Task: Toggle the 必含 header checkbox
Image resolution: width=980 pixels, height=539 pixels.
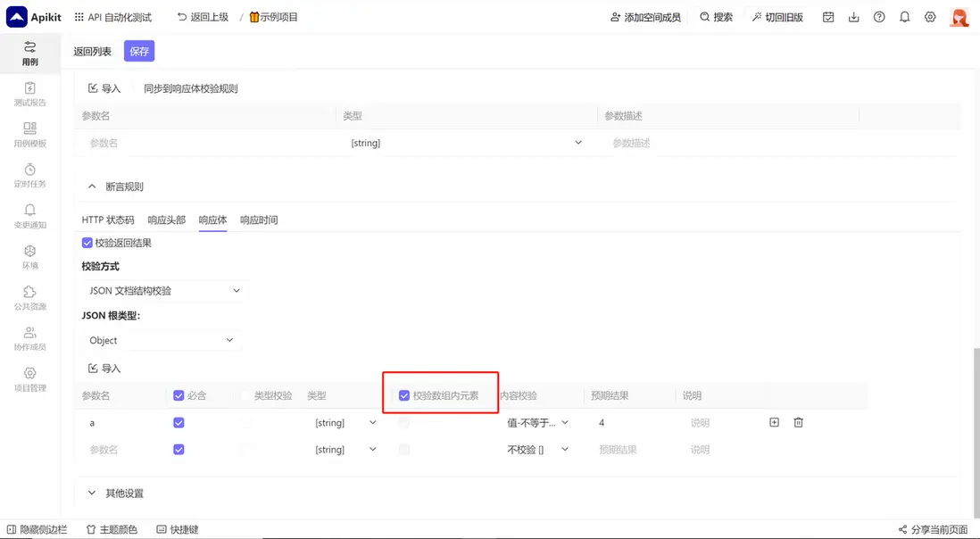Action: pos(179,395)
